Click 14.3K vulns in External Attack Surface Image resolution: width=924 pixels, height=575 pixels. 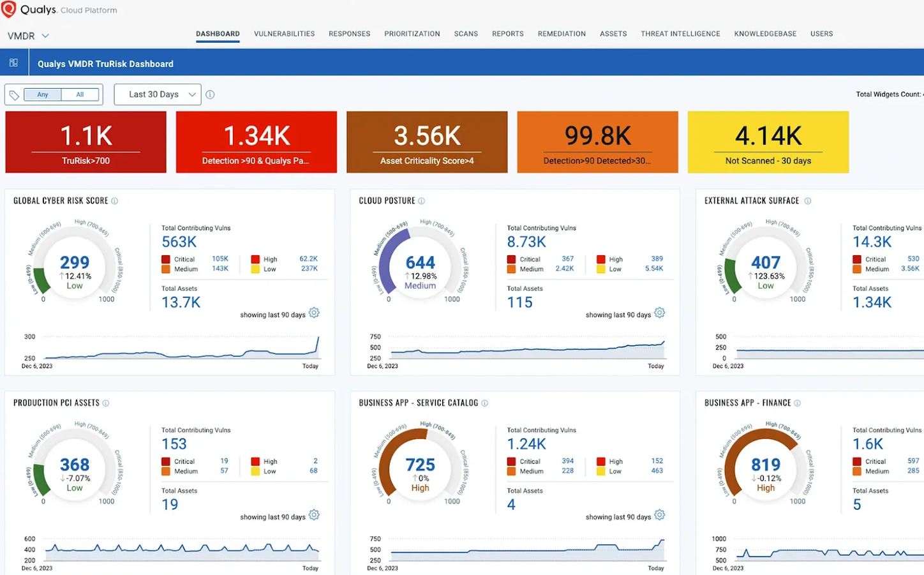[872, 242]
